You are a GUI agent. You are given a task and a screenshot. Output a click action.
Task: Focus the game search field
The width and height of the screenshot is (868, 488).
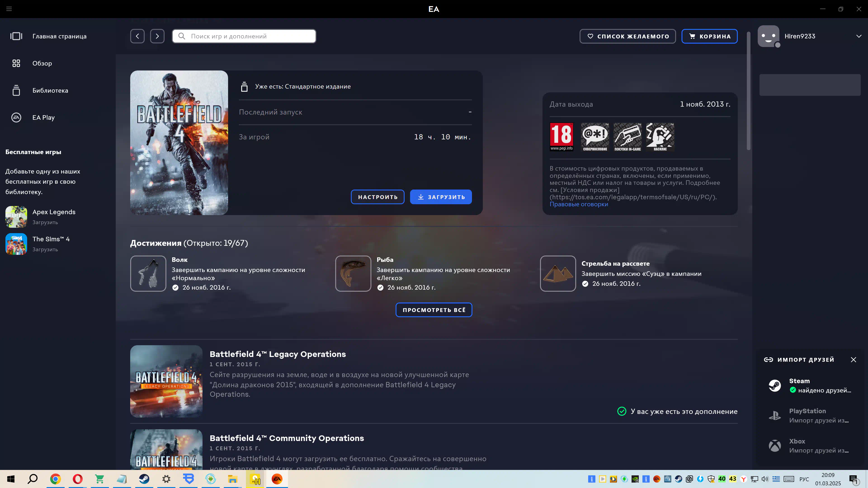pos(244,36)
